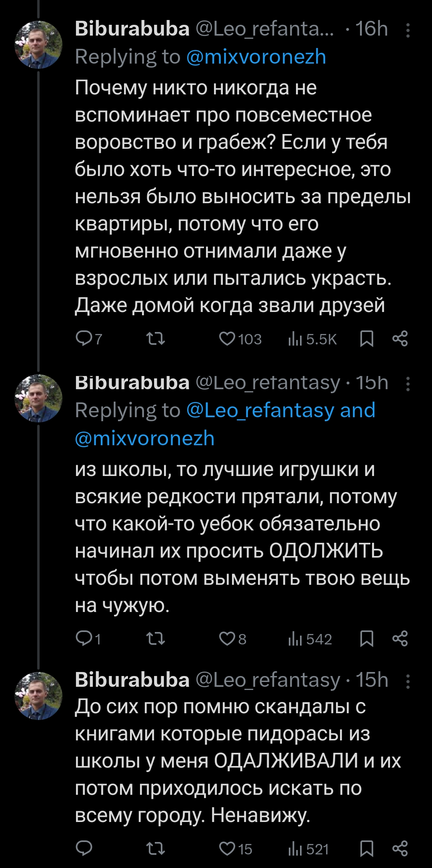The width and height of the screenshot is (432, 868).
Task: Share the last tweet with 521 views
Action: tap(400, 848)
